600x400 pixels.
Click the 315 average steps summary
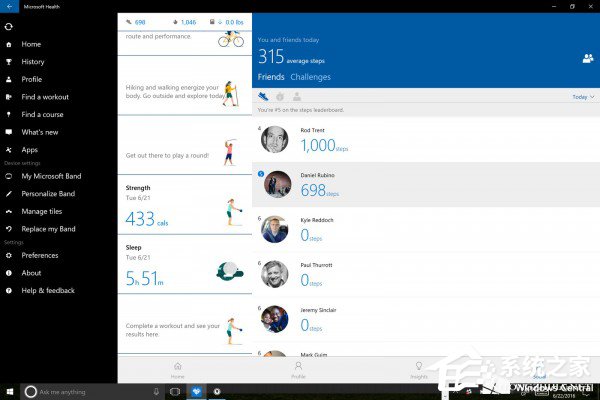[x=291, y=57]
